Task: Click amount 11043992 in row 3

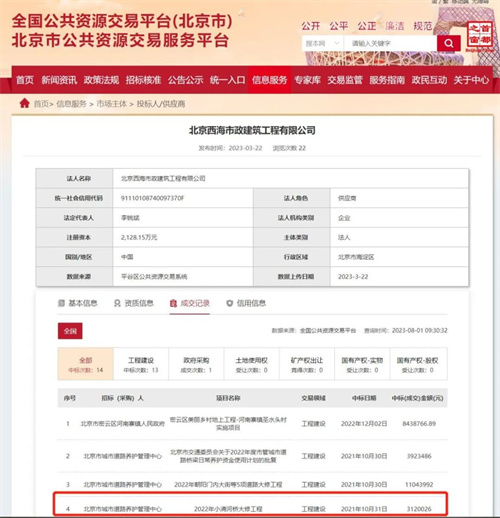Action: 419,484
